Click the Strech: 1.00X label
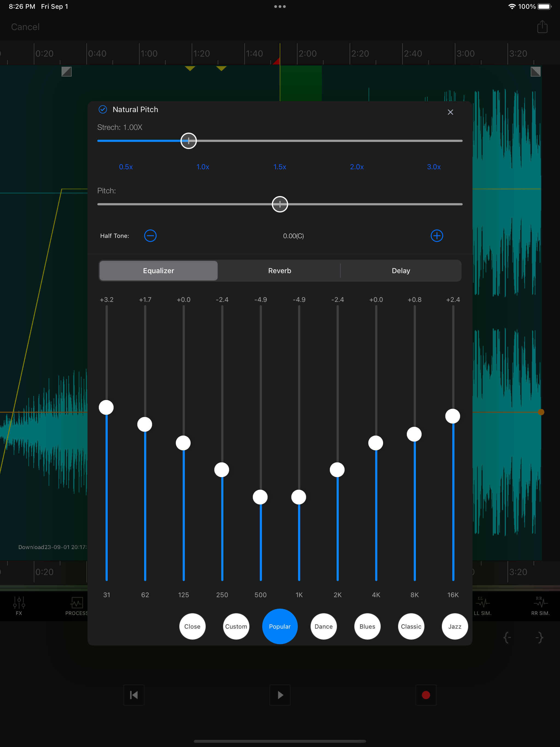This screenshot has height=747, width=560. tap(120, 127)
